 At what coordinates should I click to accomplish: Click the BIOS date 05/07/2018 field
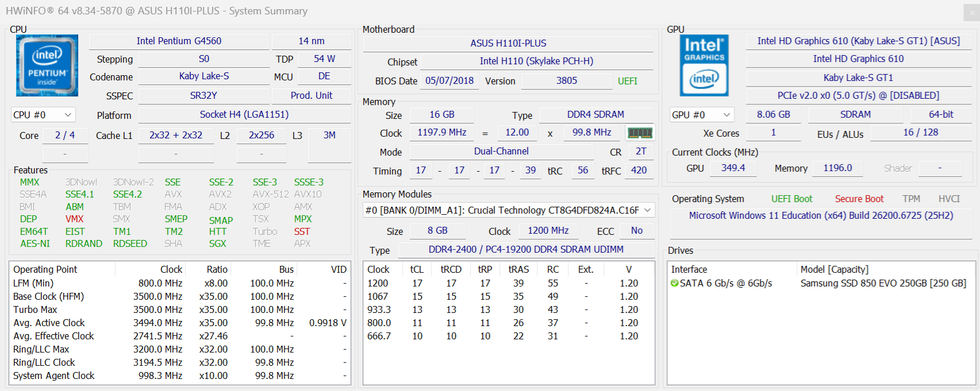click(449, 81)
